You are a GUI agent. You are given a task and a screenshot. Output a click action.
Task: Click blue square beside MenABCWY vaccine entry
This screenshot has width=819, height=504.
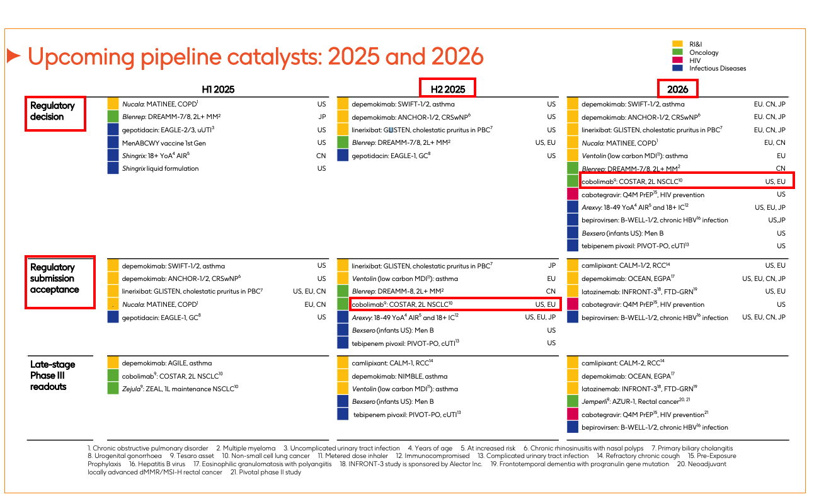113,142
